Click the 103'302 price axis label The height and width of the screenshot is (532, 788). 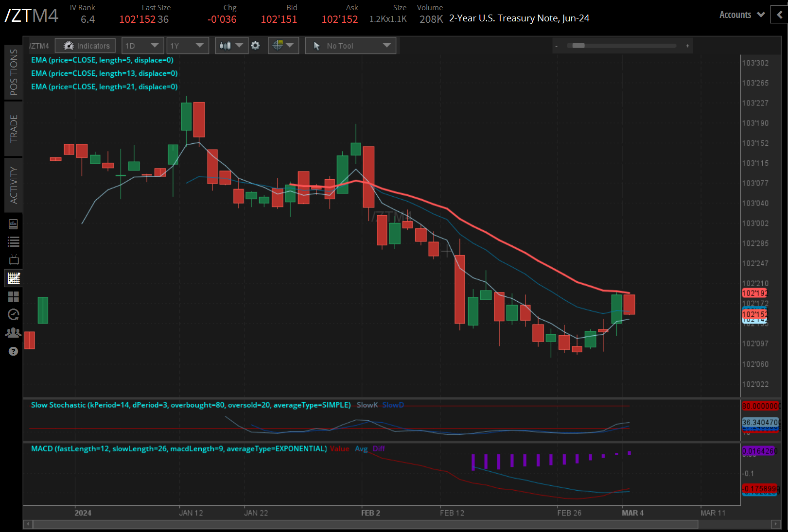(755, 63)
